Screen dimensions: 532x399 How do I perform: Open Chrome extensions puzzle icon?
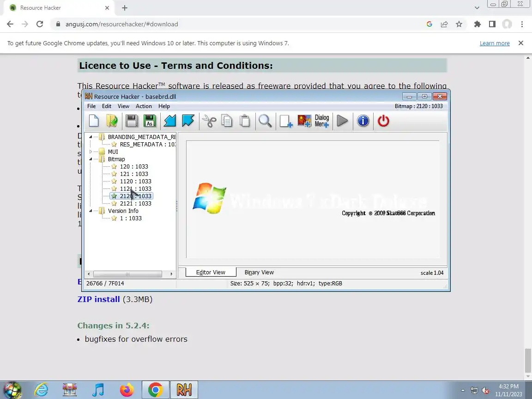point(478,24)
